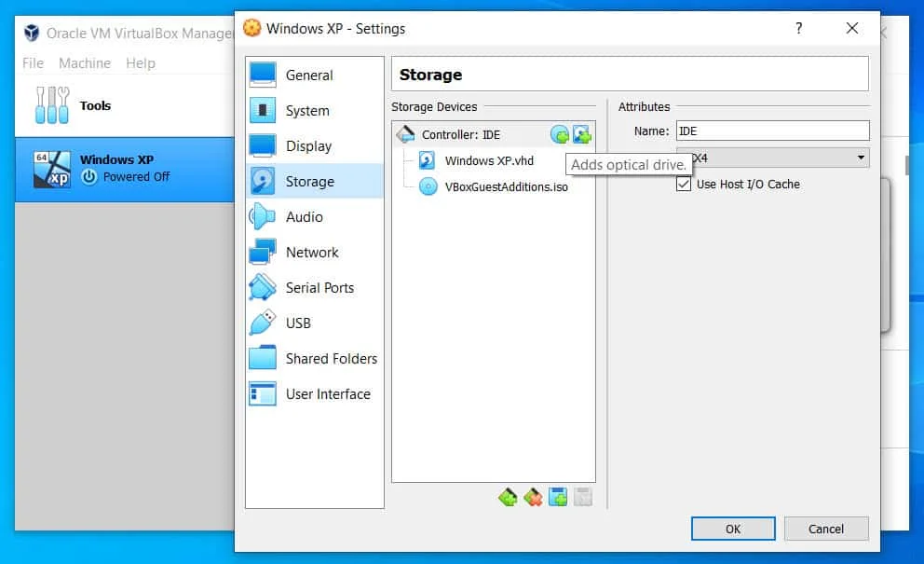Viewport: 924px width, 564px height.
Task: Click the hard disk icon beside Windows XP.vhd
Action: [x=427, y=160]
